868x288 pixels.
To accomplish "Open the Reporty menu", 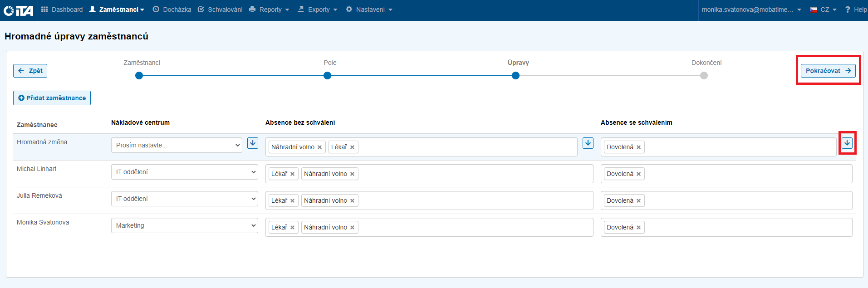I will coord(270,10).
